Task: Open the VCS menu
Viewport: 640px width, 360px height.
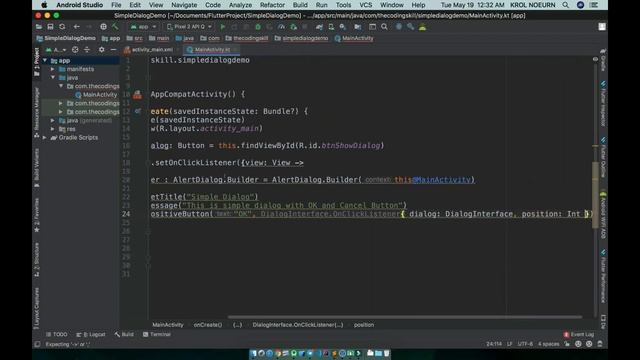Action: (x=365, y=5)
